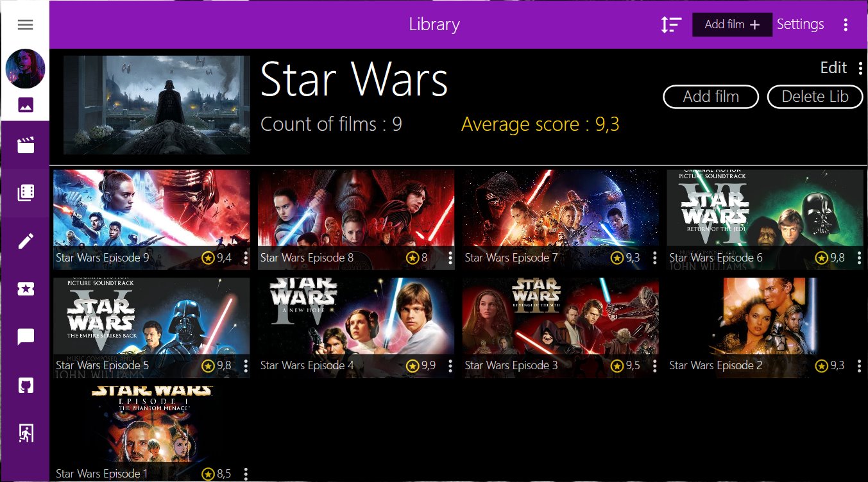Click the star rating icon of Episode 3
The width and height of the screenshot is (868, 482).
click(617, 365)
